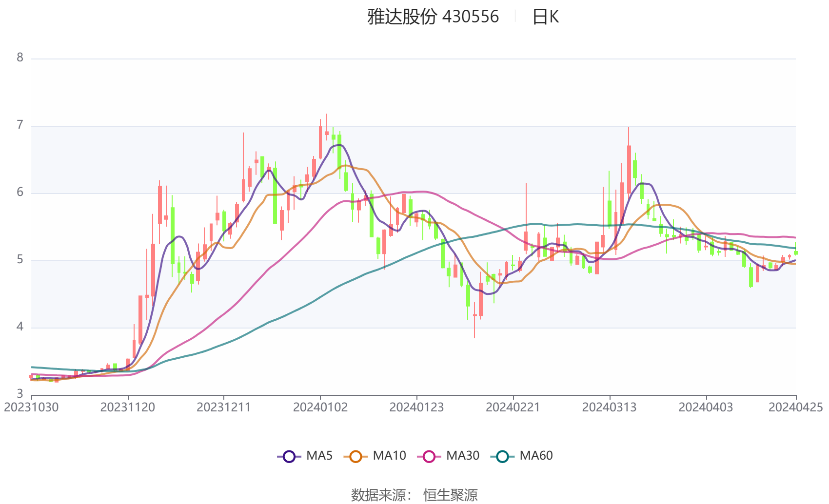
Task: Click the 20240102 date axis label
Action: coord(320,407)
